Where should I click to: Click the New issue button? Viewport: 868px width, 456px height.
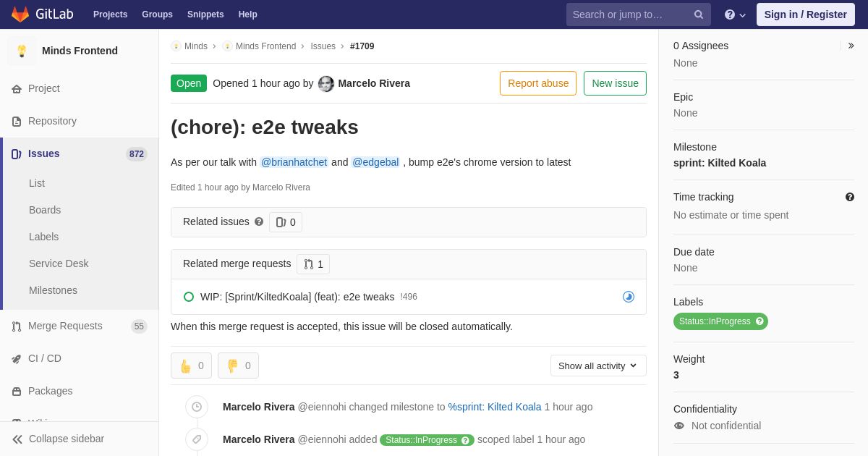click(x=615, y=83)
